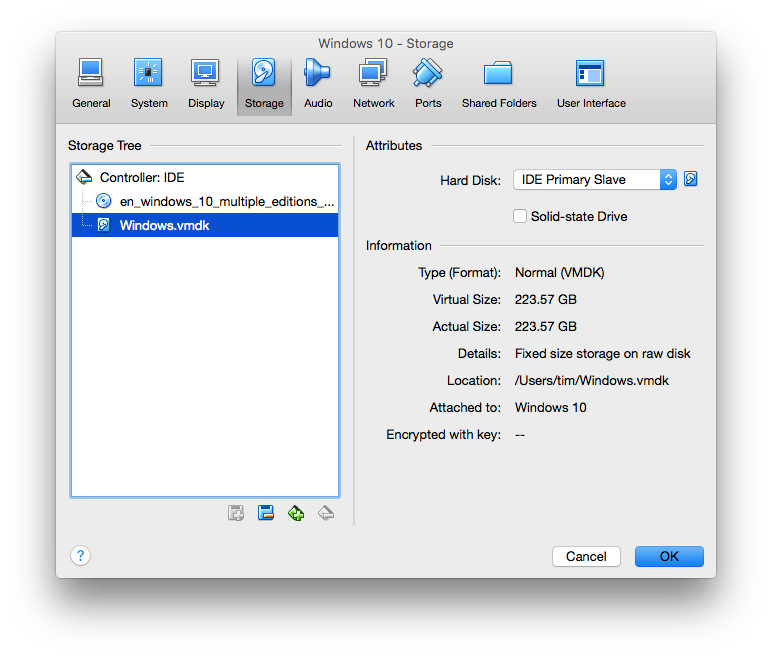Switch to Display settings

206,84
